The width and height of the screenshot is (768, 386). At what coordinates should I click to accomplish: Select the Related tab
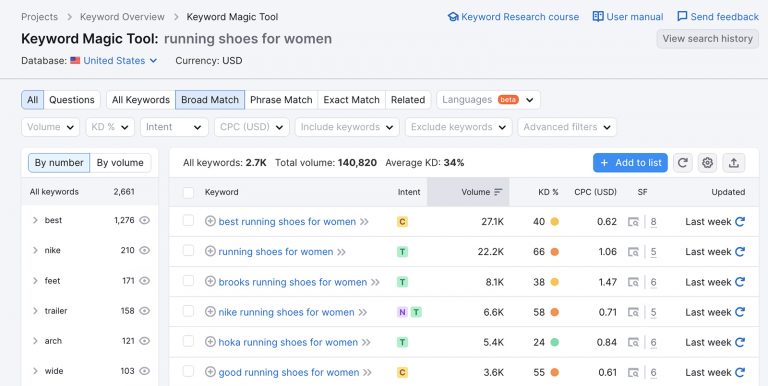coord(408,100)
